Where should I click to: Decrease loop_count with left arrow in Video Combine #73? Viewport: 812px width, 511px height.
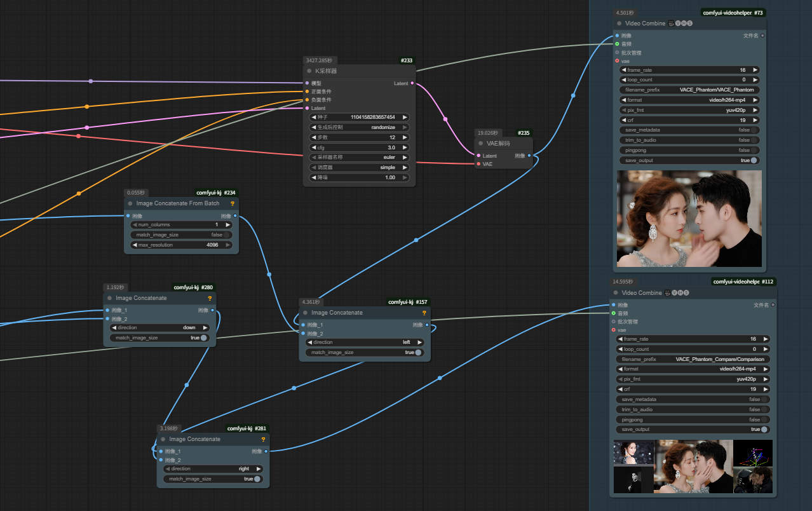624,80
